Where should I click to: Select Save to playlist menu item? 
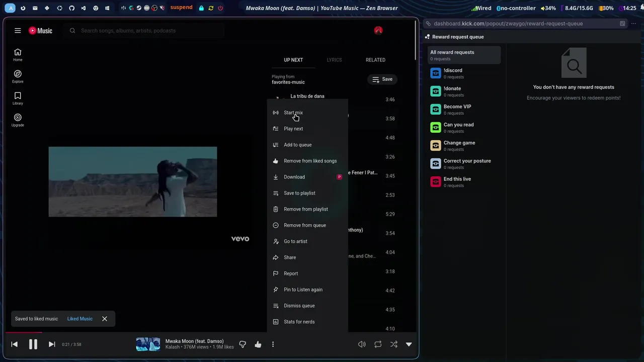307,193
